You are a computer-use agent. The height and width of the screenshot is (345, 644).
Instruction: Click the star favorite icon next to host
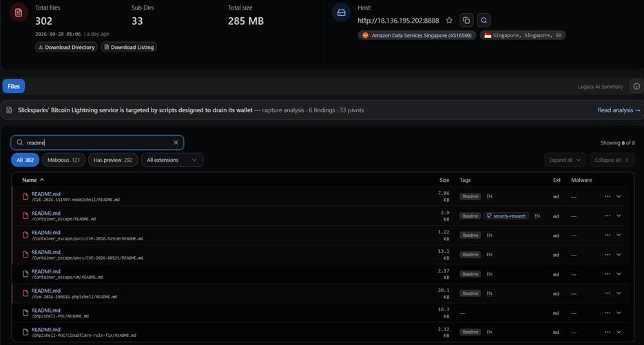[449, 20]
